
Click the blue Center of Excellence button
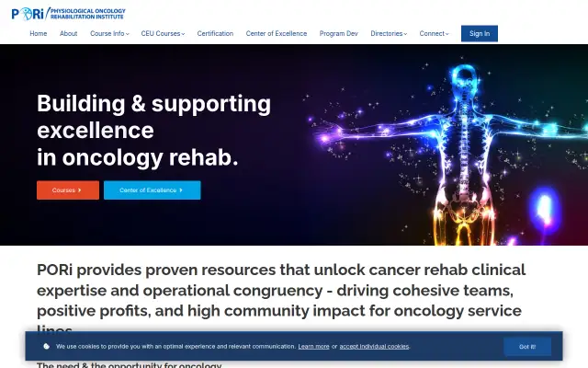153,190
